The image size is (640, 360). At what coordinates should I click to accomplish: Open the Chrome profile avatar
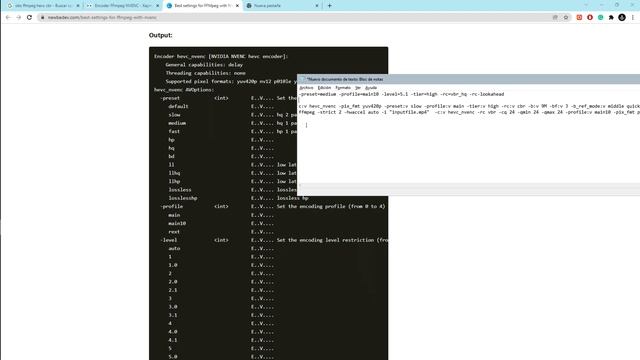coord(622,18)
